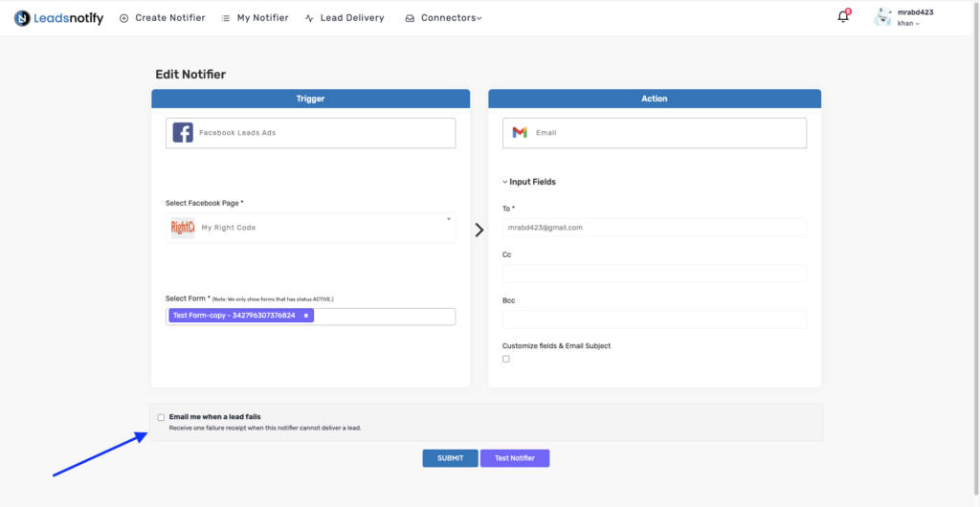
Task: Click the Bcc input field
Action: click(655, 320)
